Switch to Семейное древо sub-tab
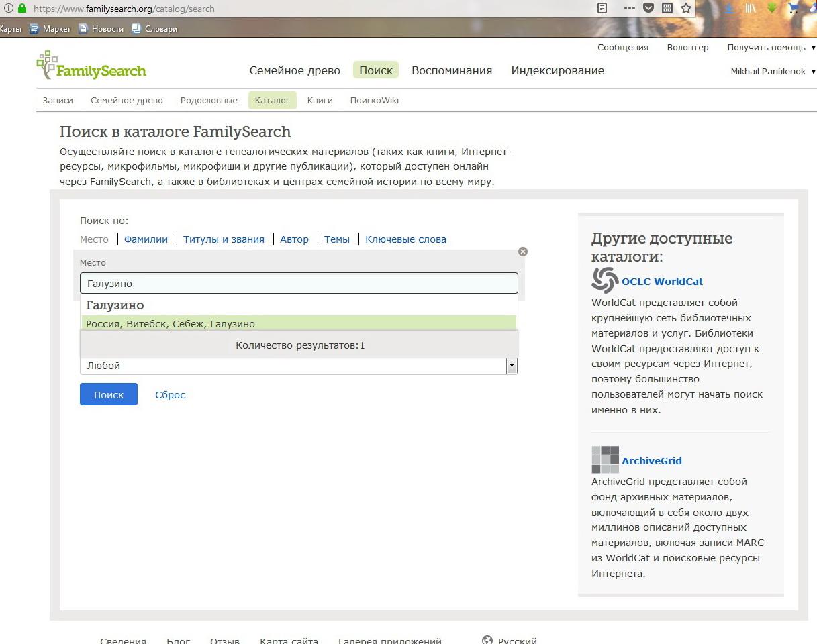Image resolution: width=817 pixels, height=644 pixels. coord(127,100)
